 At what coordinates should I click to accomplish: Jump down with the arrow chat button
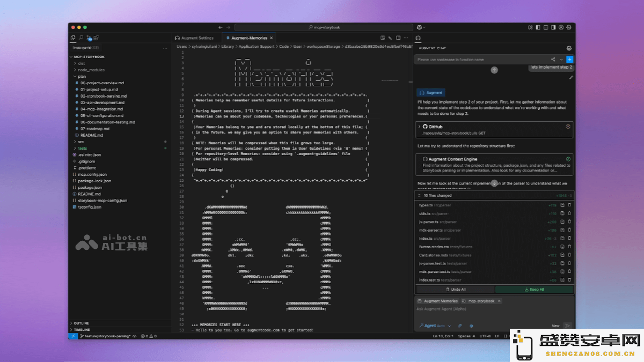click(494, 183)
